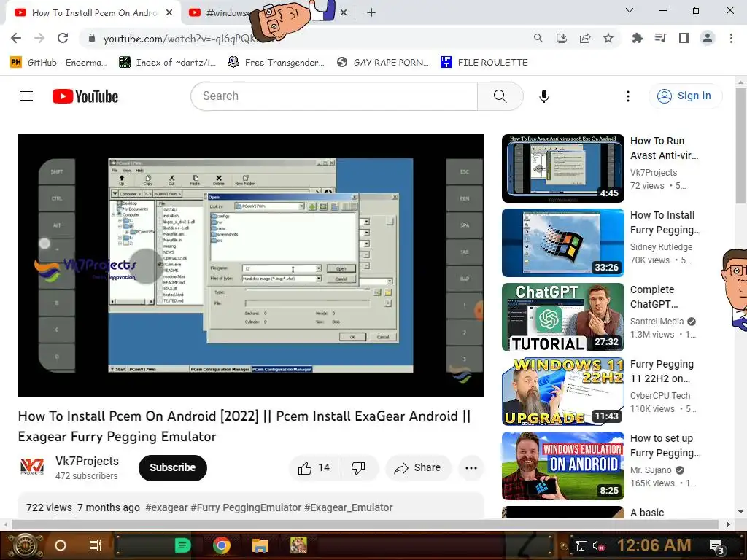
Task: Click the #Exagear_Emulator hashtag
Action: click(x=348, y=508)
